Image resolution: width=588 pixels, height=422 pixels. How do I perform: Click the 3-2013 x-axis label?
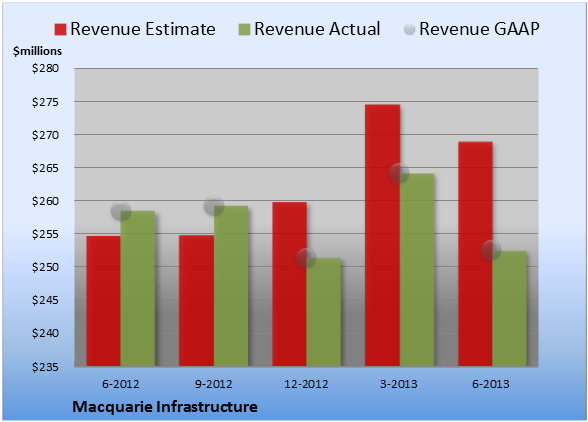[399, 384]
